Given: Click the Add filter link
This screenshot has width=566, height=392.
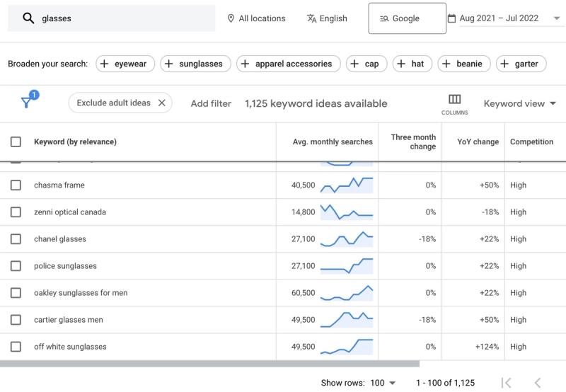Looking at the screenshot, I should click(211, 103).
